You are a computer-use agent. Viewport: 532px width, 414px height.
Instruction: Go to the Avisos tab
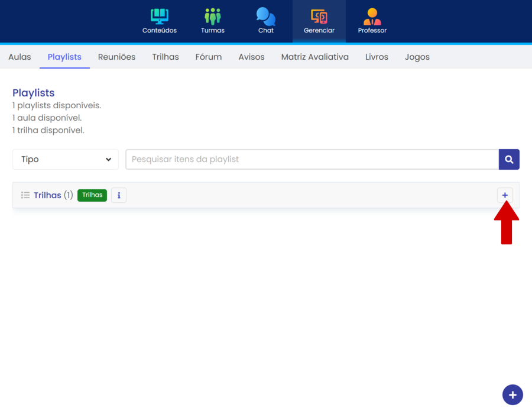coord(251,57)
